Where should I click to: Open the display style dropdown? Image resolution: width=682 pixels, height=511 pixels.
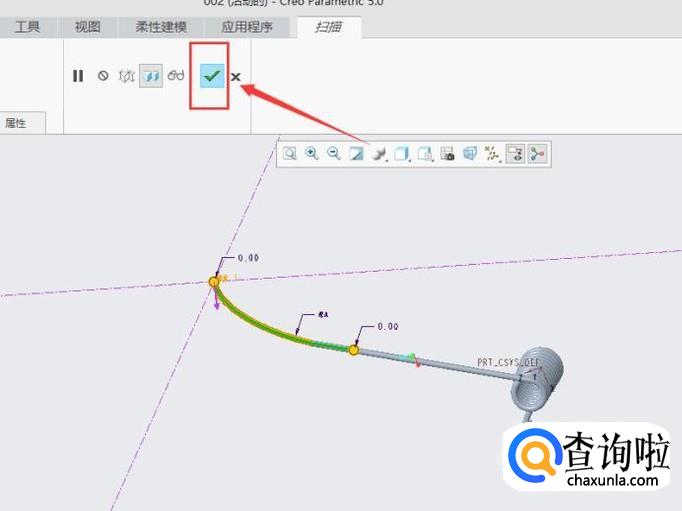click(x=379, y=154)
